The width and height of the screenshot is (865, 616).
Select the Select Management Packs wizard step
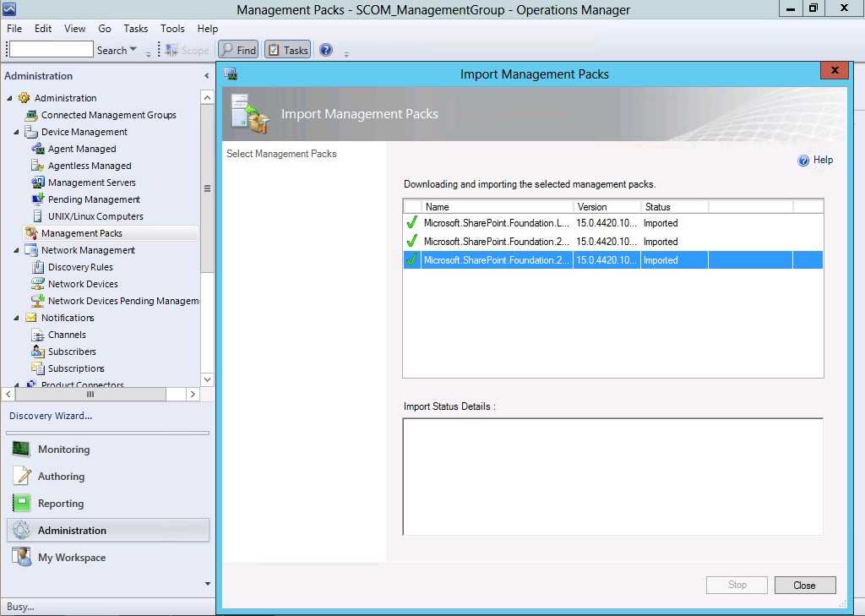(x=281, y=154)
